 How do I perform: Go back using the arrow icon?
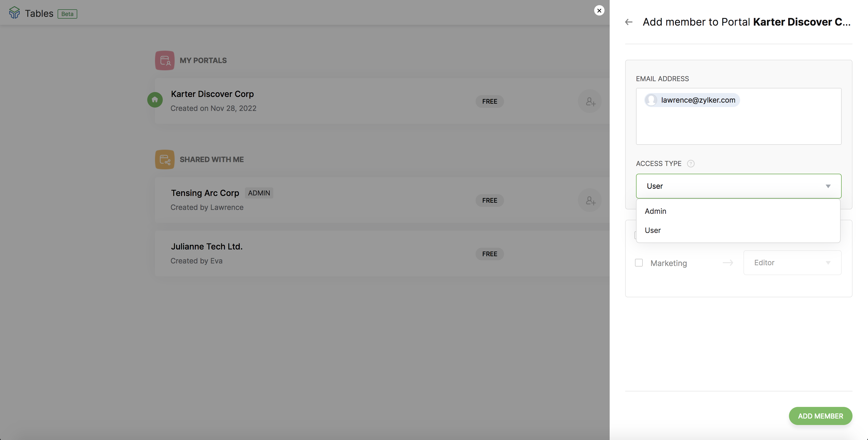(x=629, y=22)
